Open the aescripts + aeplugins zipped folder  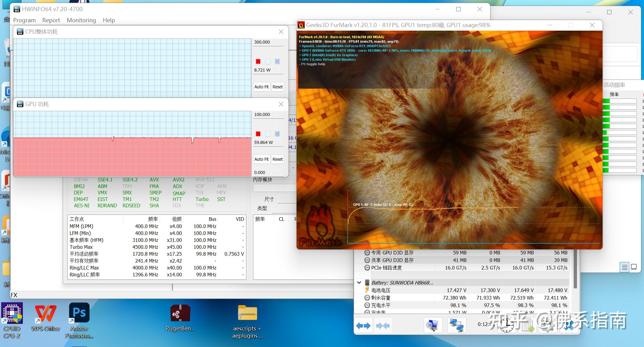[x=247, y=321]
